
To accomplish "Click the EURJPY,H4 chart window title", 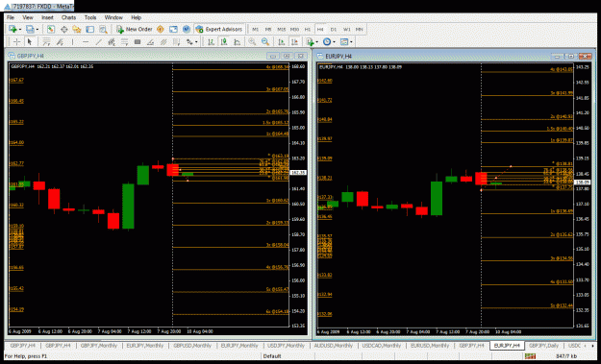I will click(338, 57).
